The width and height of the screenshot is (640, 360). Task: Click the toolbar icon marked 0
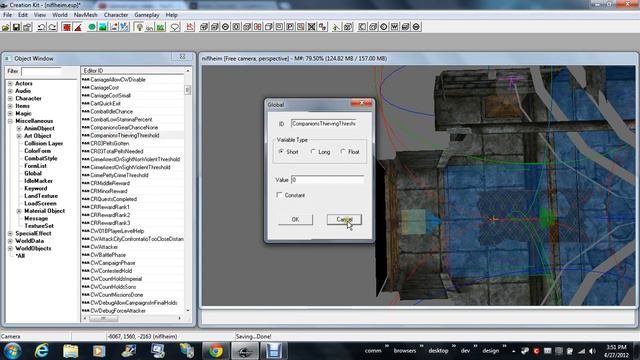click(x=236, y=27)
